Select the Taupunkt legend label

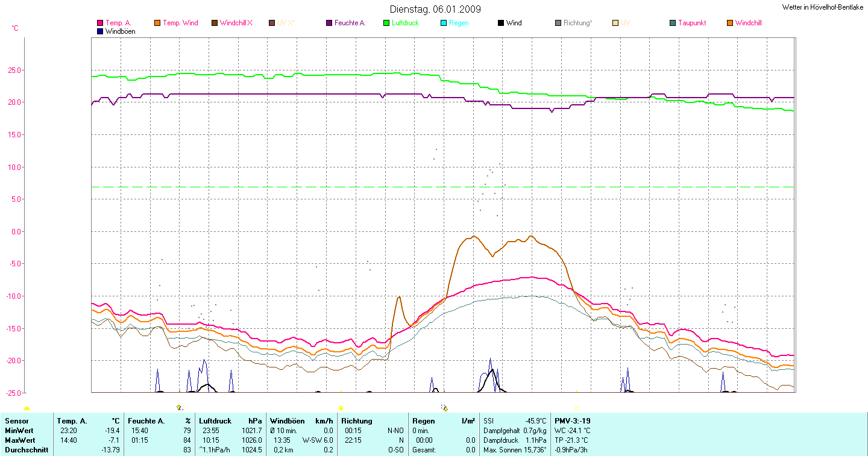pos(692,23)
